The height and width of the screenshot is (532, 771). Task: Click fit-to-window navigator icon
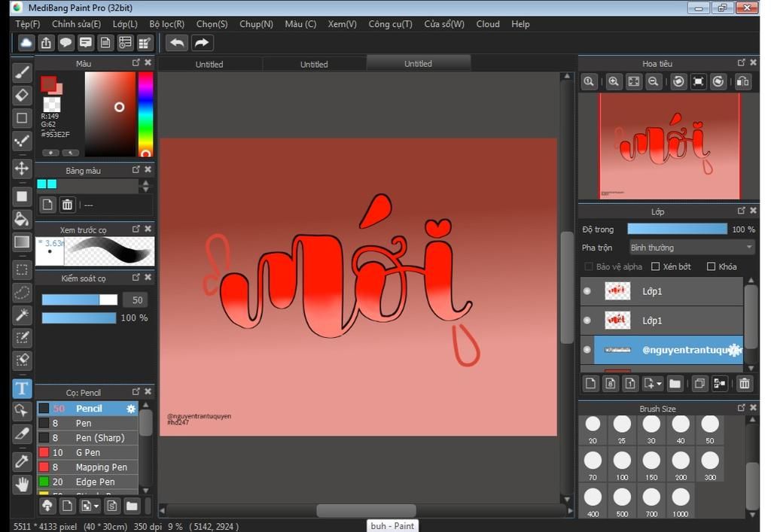tap(634, 81)
